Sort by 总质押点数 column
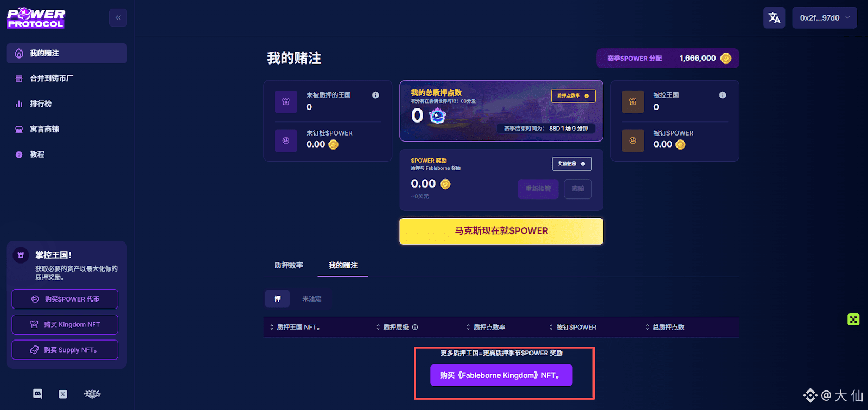This screenshot has width=868, height=410. tap(665, 327)
